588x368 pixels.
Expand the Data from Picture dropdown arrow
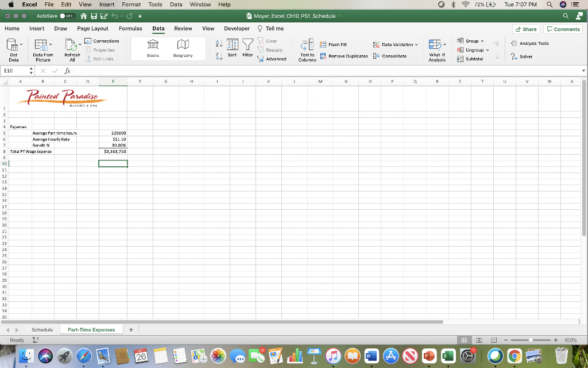(x=51, y=44)
